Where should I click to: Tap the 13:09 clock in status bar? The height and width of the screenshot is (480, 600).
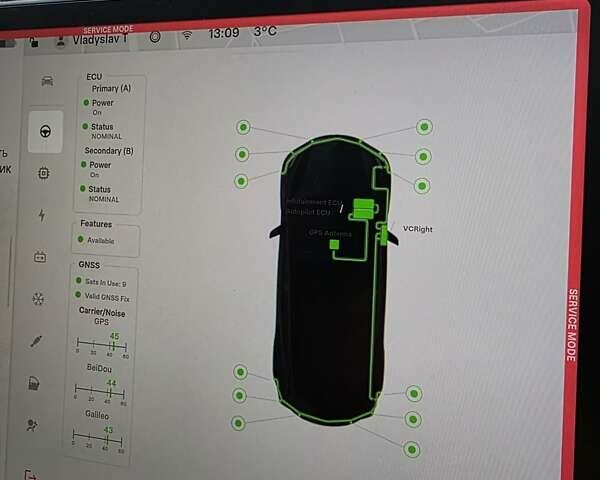tap(223, 33)
